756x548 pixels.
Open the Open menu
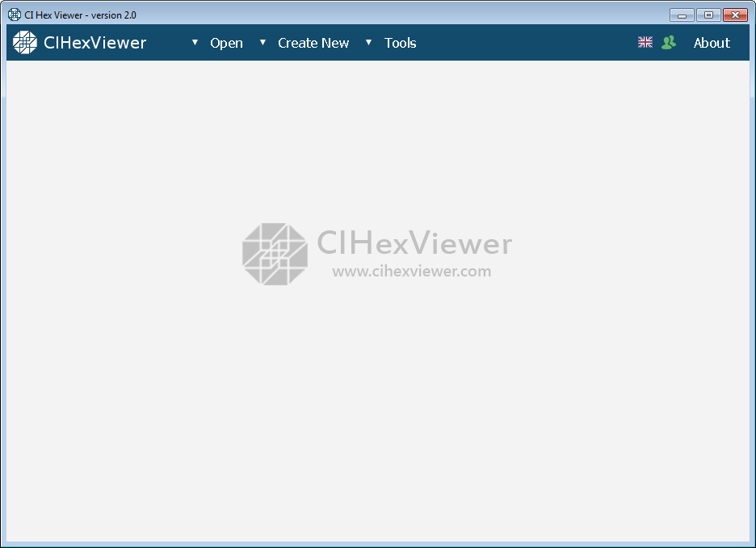226,43
